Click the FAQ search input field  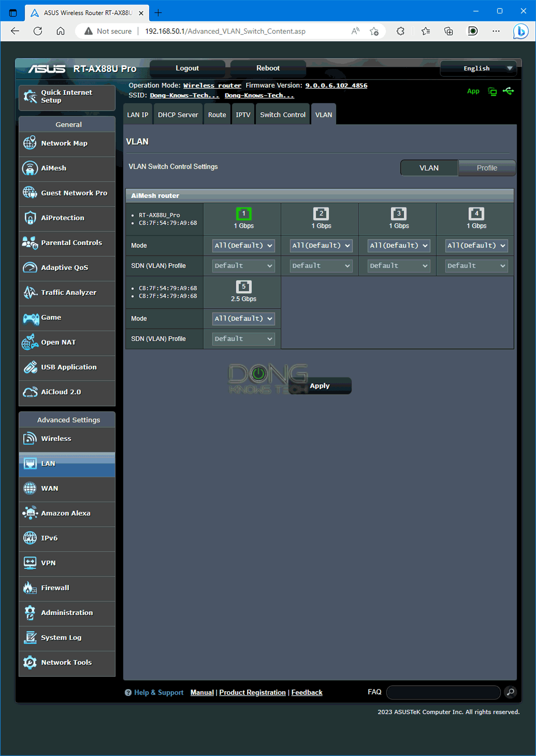(x=444, y=692)
